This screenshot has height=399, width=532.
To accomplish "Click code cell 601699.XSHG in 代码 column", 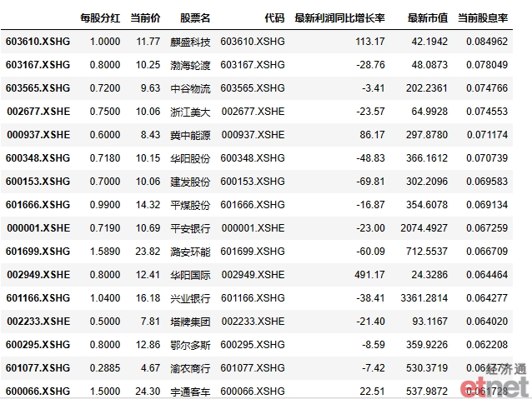I will 253,252.
